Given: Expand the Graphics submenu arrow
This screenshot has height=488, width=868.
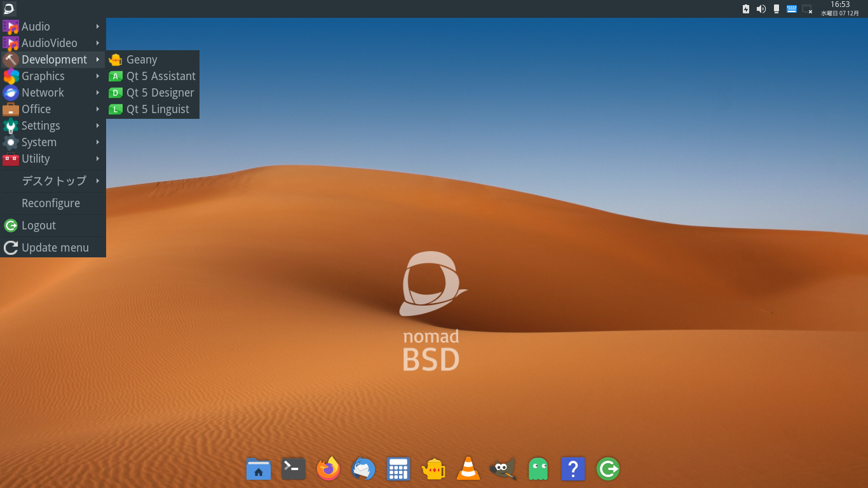Looking at the screenshot, I should (98, 76).
